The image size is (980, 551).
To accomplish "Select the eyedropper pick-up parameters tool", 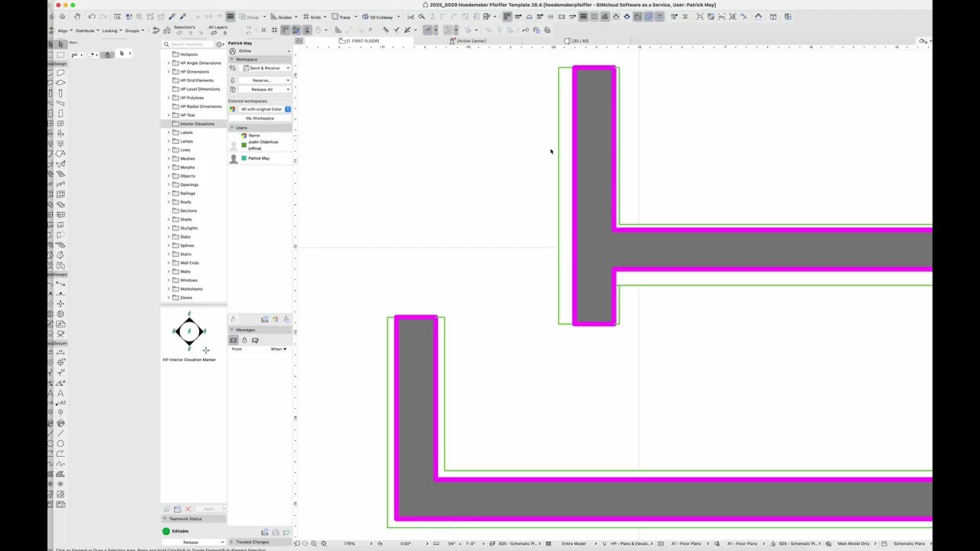I will 171,16.
